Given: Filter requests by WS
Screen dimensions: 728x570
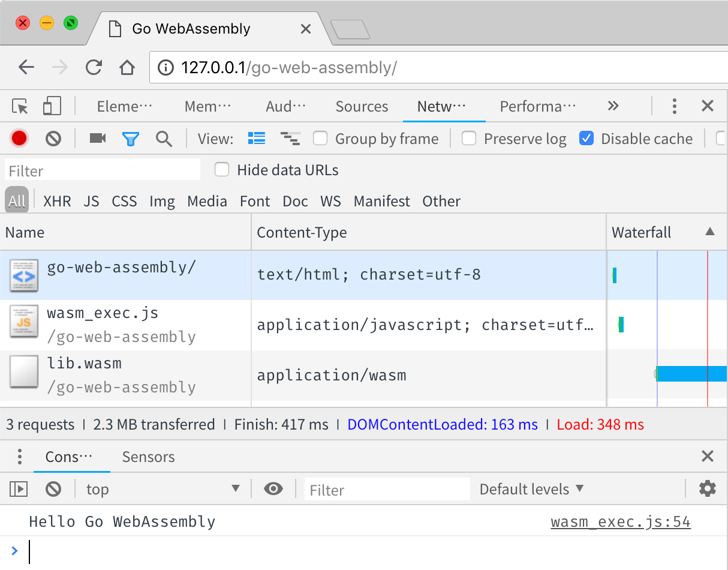Looking at the screenshot, I should click(x=330, y=201).
